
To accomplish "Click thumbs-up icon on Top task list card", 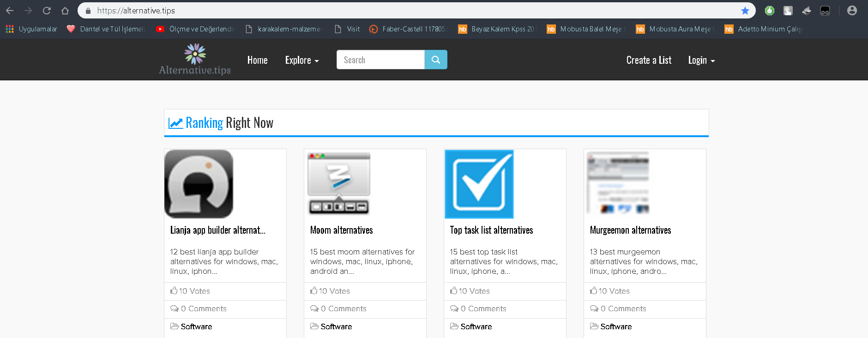I will [453, 290].
